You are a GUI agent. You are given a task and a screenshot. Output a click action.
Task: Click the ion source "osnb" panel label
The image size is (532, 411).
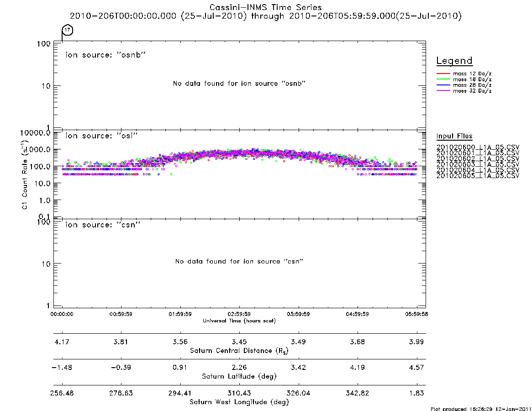click(x=105, y=55)
